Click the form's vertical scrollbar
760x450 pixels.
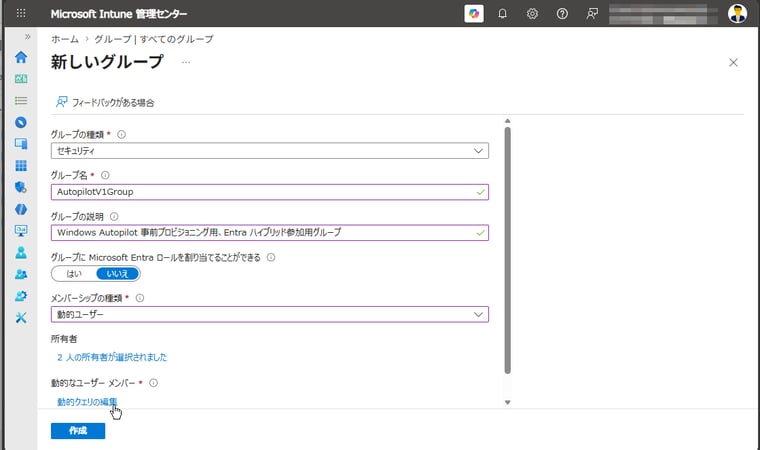[x=507, y=250]
